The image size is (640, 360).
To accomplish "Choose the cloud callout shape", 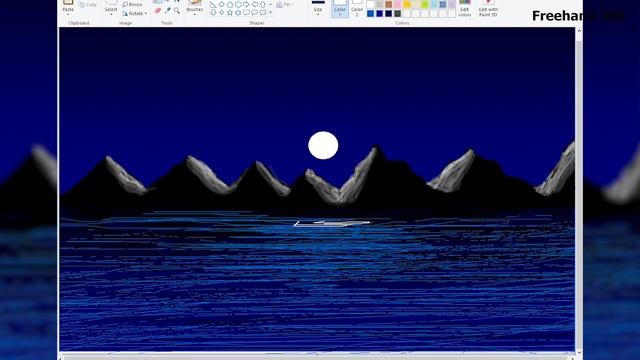I will click(263, 13).
